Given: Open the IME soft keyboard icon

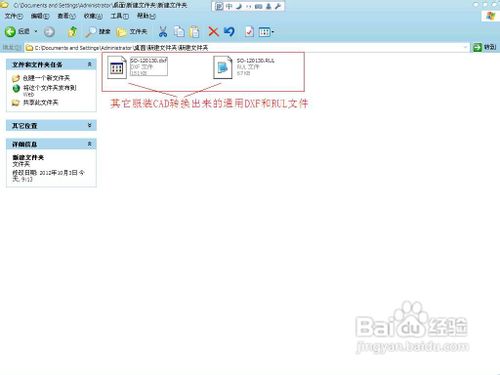Looking at the screenshot, I should click(258, 6).
